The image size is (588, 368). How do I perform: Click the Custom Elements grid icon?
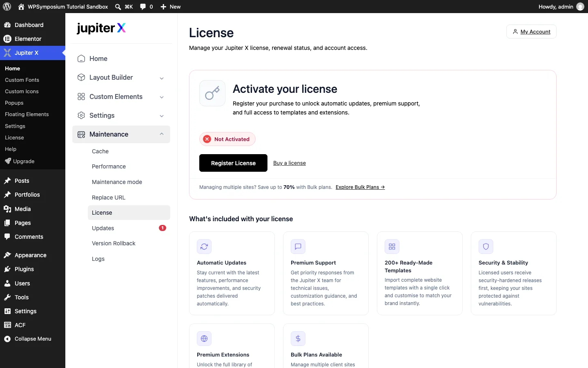tap(81, 96)
